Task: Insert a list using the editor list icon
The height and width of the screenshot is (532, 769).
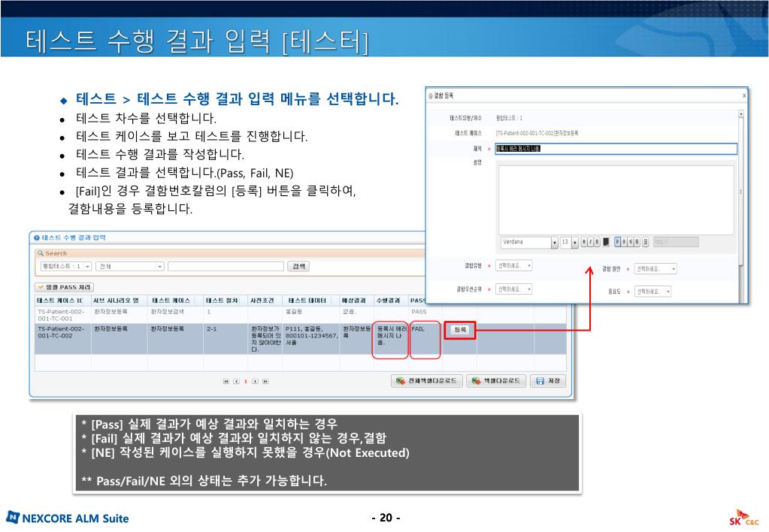Action: 646,242
